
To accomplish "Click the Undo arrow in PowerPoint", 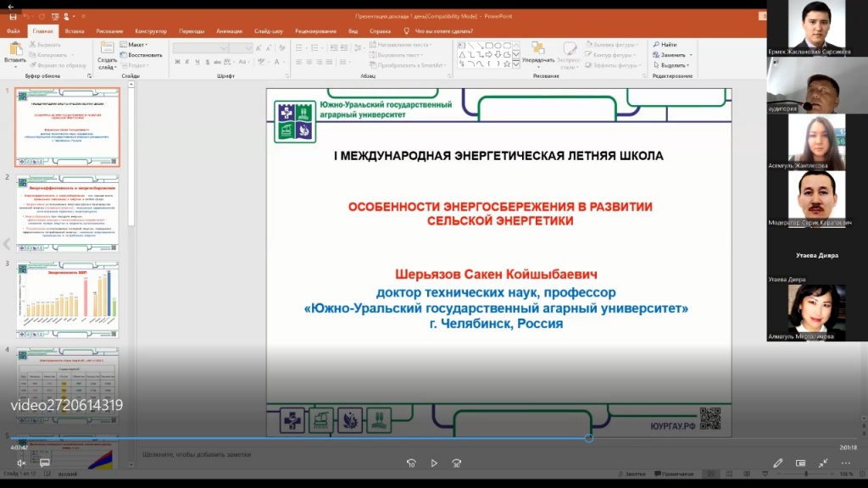I will tap(26, 17).
